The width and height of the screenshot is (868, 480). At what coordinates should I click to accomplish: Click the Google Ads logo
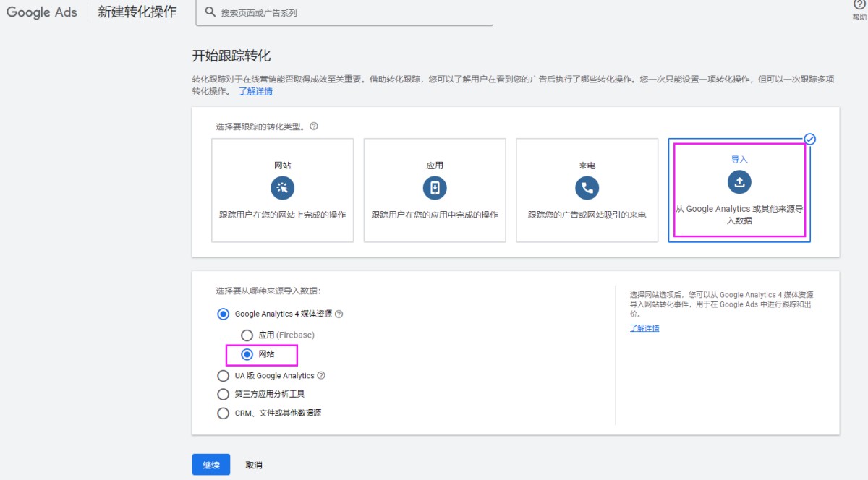click(42, 12)
